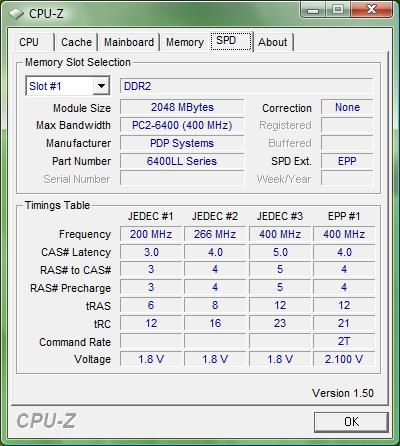400x446 pixels.
Task: Click the empty Buffered field
Action: (347, 143)
